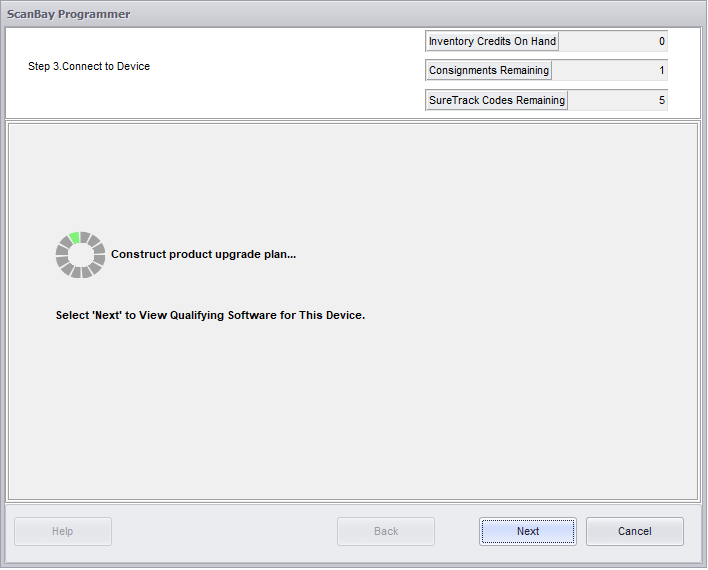Click the ScanBay Programmer title bar
This screenshot has height=570, width=708.
[68, 14]
